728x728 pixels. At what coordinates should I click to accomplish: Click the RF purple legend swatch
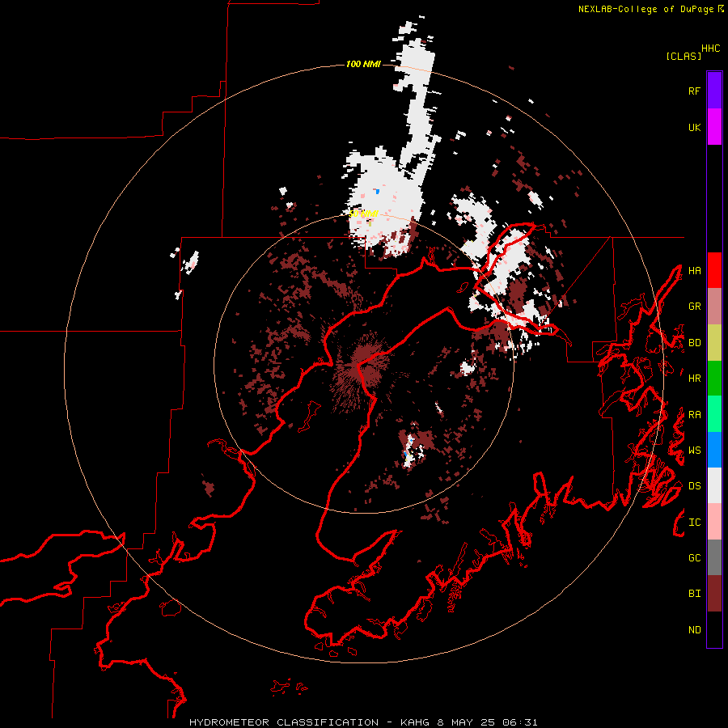click(x=714, y=91)
